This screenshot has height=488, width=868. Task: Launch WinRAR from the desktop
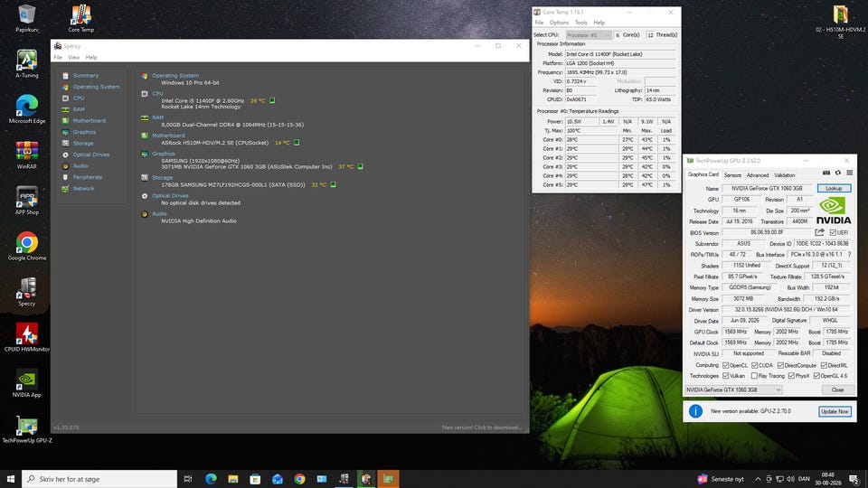tap(26, 155)
